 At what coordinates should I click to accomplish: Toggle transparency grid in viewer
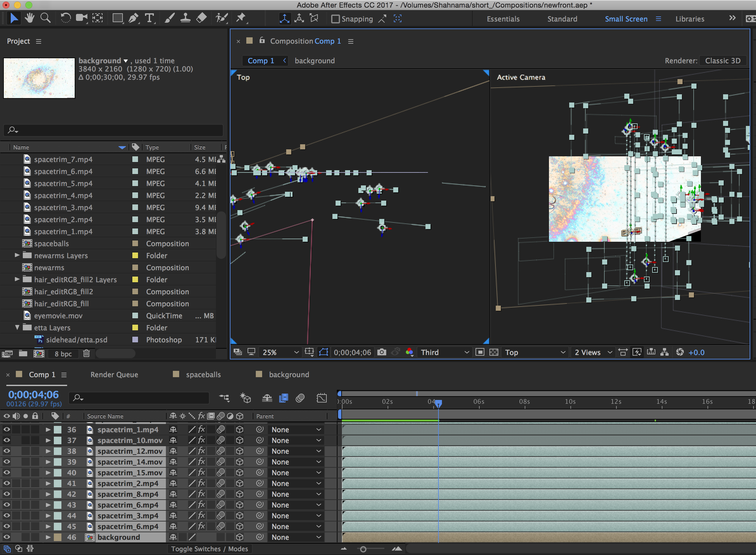tap(494, 352)
